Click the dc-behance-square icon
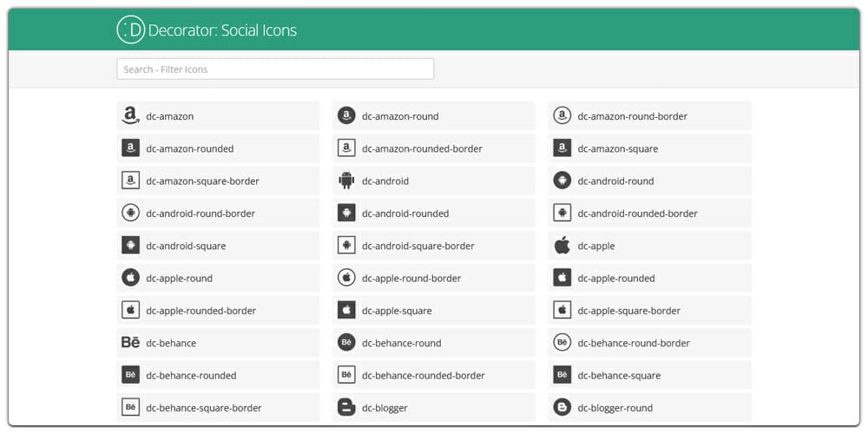The image size is (868, 434). (562, 375)
